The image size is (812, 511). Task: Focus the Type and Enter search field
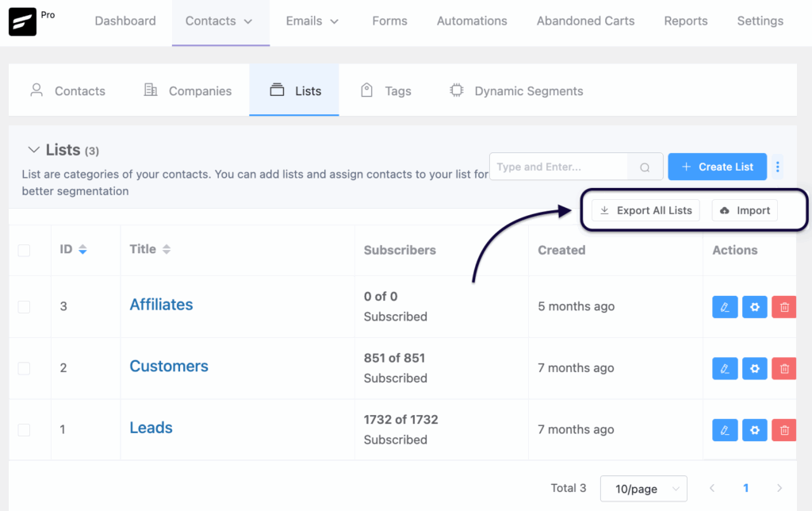coord(558,167)
